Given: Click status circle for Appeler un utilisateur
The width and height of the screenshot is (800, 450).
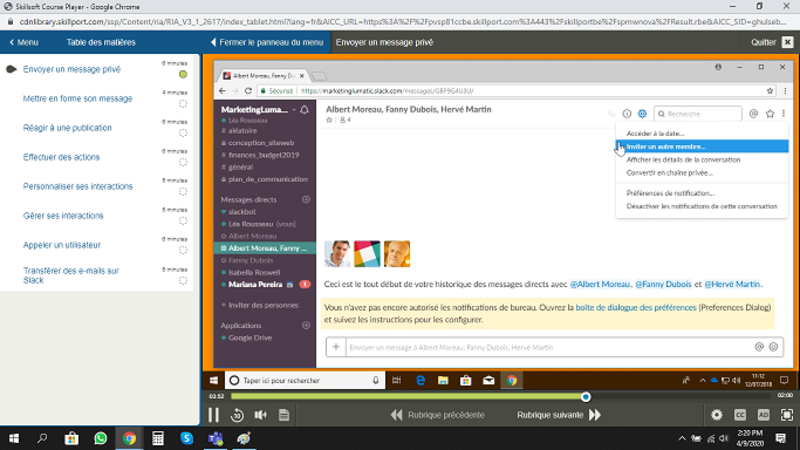Looking at the screenshot, I should [183, 251].
